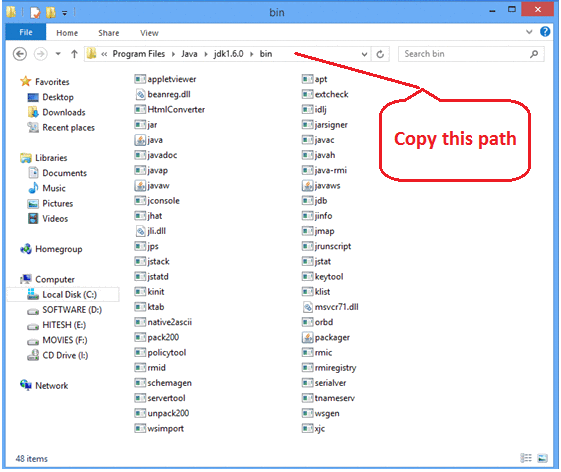Click Java in the address breadcrumb

coord(189,54)
